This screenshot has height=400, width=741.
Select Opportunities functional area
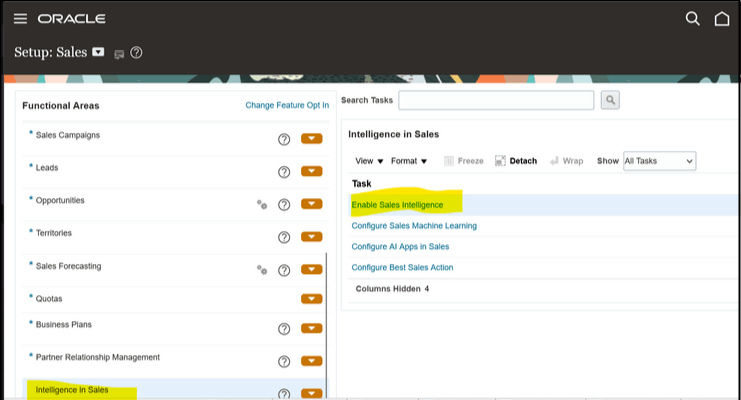(60, 200)
